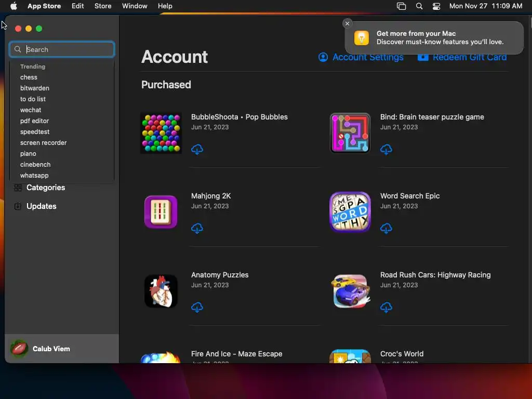This screenshot has height=399, width=532.
Task: Open Road Rush Cars app icon
Action: [350, 291]
